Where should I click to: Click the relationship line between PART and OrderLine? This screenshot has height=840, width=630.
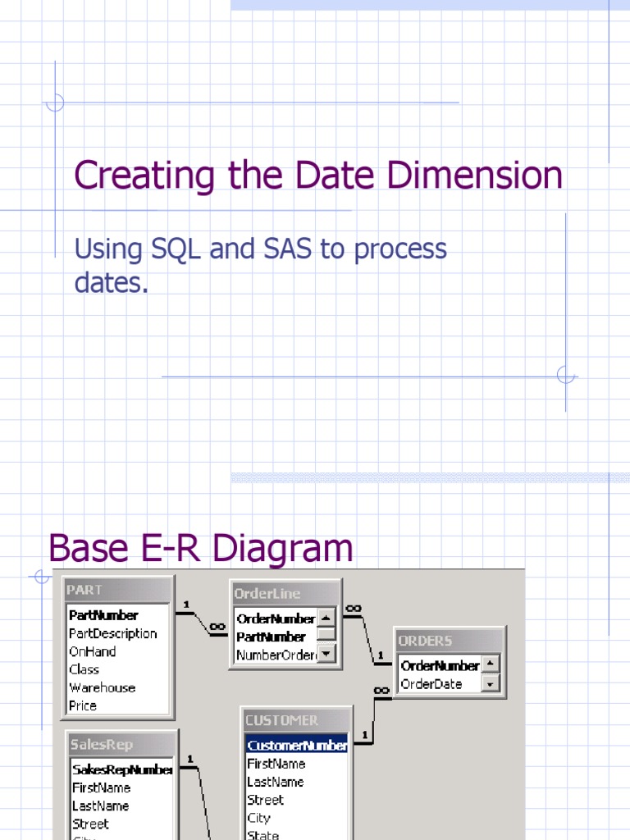[202, 624]
